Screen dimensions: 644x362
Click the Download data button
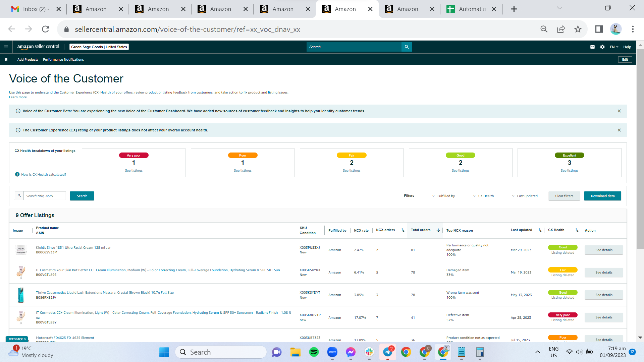coord(603,196)
